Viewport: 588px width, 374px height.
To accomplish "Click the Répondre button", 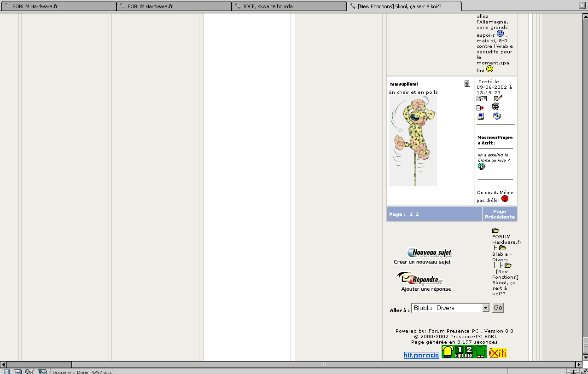I will (x=420, y=279).
